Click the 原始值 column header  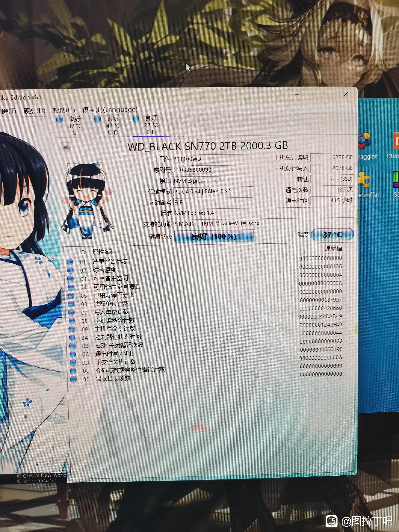coord(333,248)
